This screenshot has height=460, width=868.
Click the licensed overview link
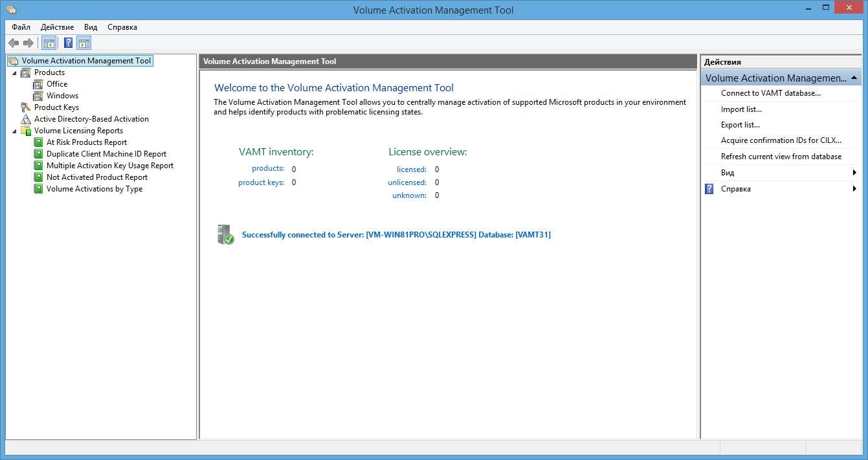(x=412, y=169)
